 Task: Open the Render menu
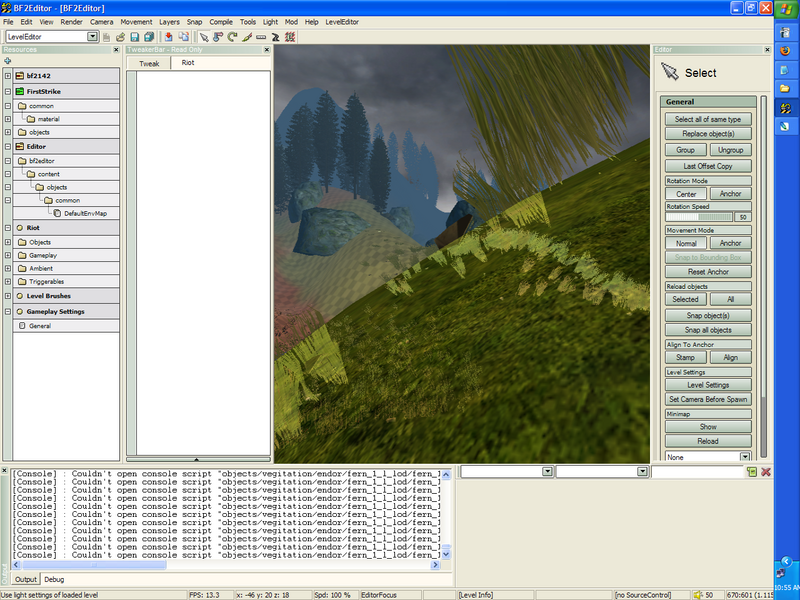[x=71, y=22]
